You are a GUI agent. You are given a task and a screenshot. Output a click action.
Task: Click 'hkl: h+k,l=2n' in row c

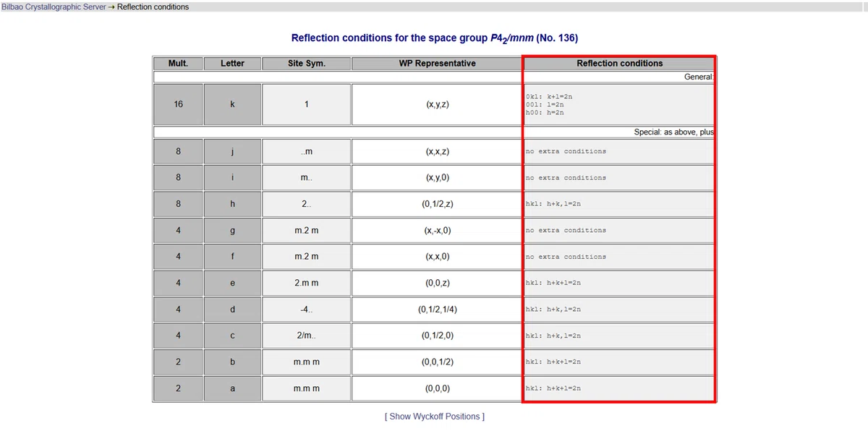tap(553, 336)
